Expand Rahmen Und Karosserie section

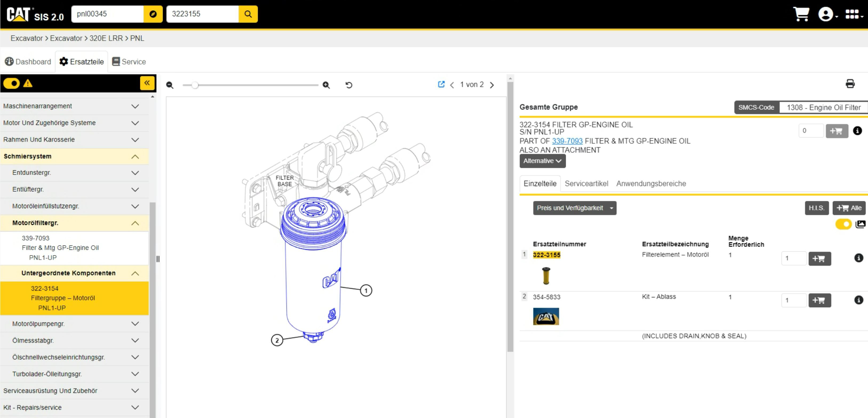point(74,140)
